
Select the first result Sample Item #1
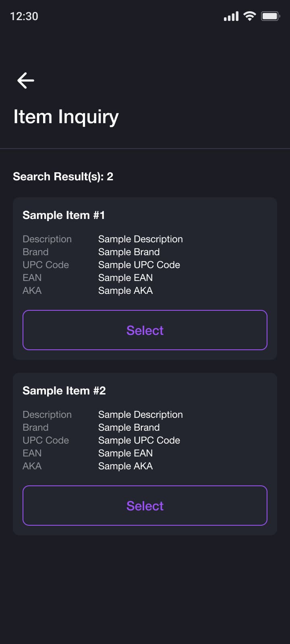pyautogui.click(x=145, y=330)
